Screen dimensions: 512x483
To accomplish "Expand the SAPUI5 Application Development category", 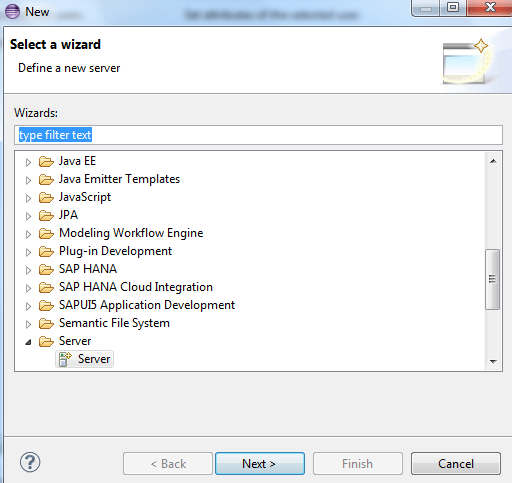I will click(x=28, y=306).
